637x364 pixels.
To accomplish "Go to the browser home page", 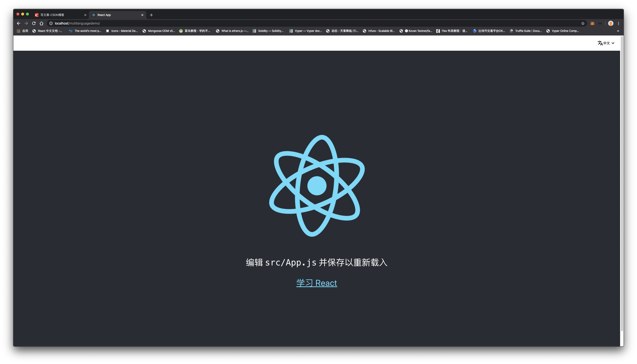I will tap(41, 23).
